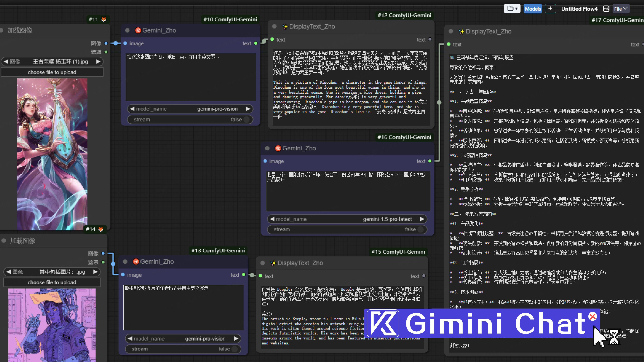This screenshot has width=644, height=362.
Task: Click the red Gemini icon on node #13
Action: (x=136, y=262)
